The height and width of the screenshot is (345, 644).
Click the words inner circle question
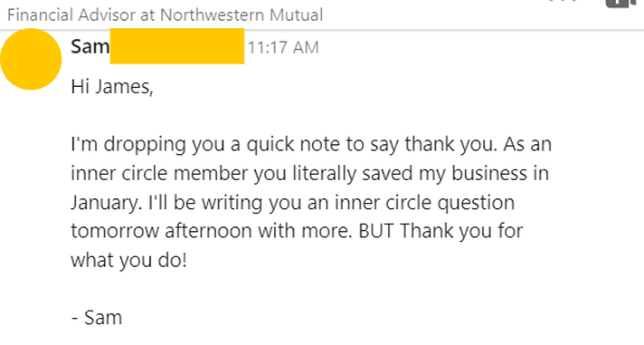[424, 203]
